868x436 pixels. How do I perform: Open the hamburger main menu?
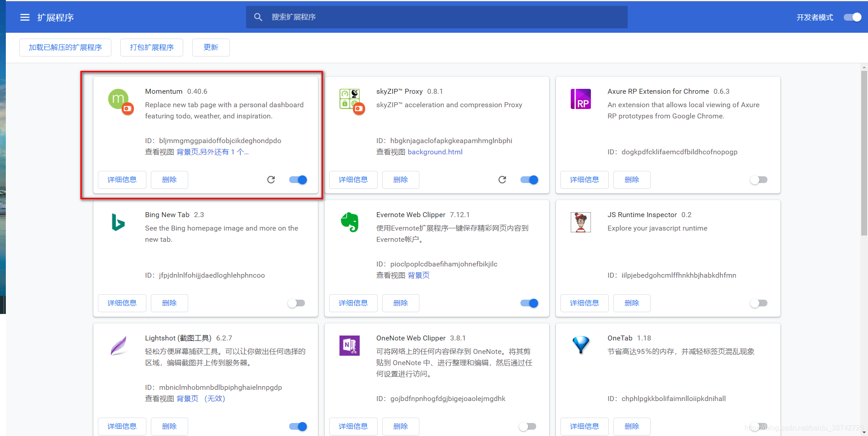pos(25,17)
